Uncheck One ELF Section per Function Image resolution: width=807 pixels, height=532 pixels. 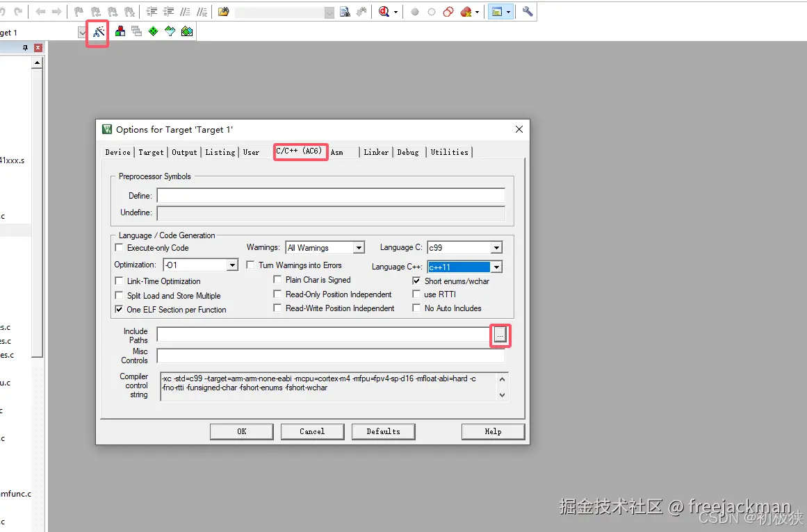coord(119,309)
